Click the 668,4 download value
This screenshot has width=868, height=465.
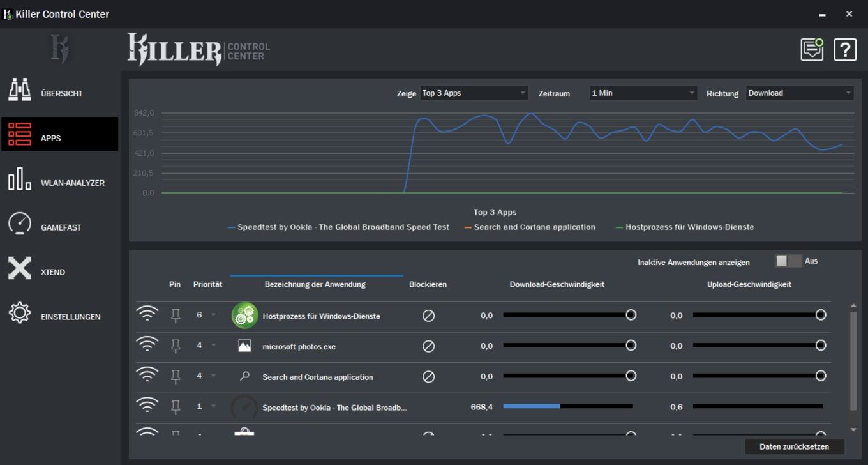[x=481, y=407]
